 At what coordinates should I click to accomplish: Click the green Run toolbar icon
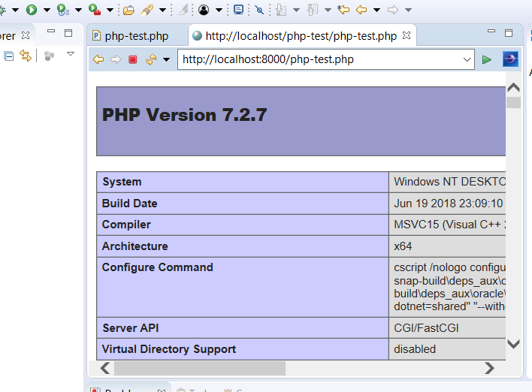[x=32, y=10]
